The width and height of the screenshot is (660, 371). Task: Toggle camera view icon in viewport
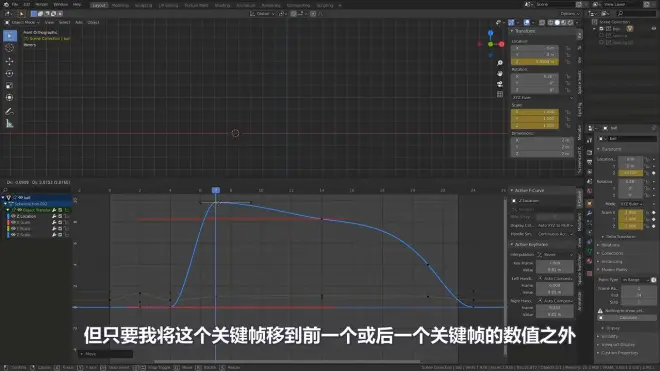tap(500, 84)
